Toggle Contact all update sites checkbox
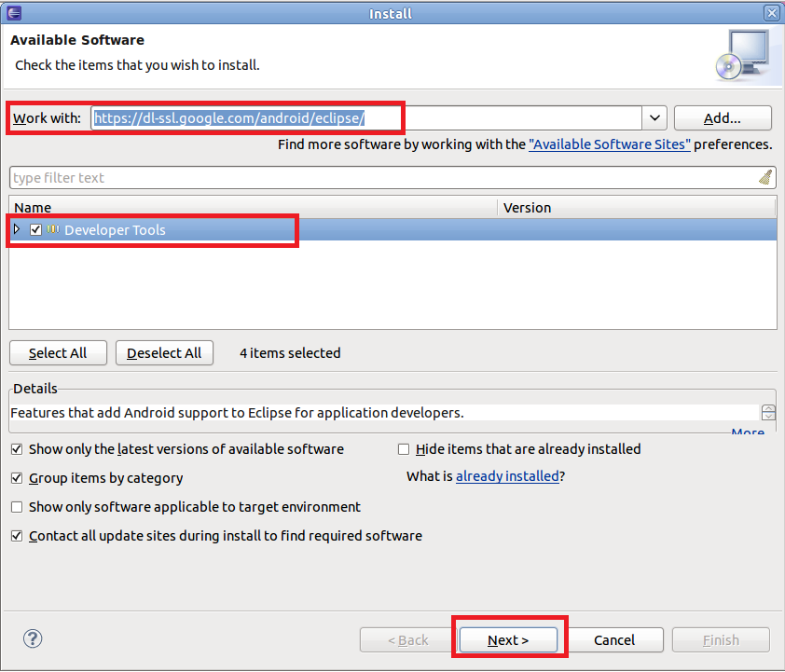 pos(17,536)
